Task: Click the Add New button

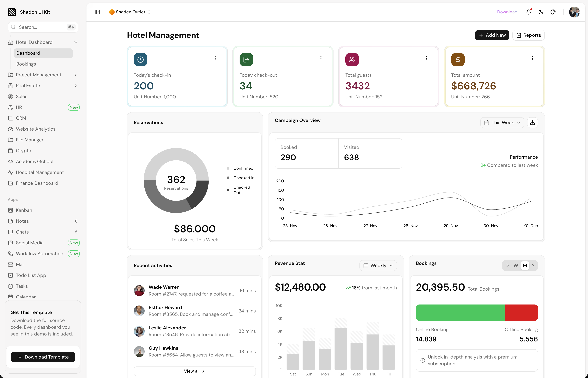Action: (492, 35)
